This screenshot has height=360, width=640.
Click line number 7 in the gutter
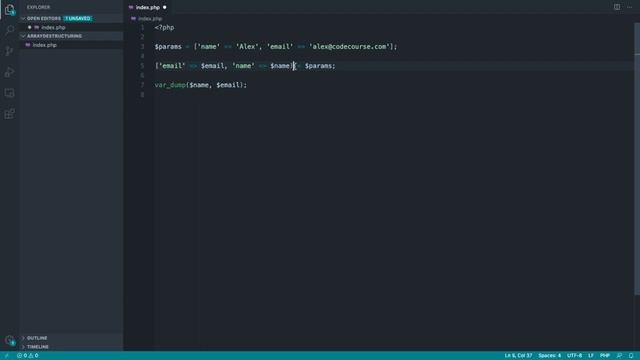click(x=142, y=85)
